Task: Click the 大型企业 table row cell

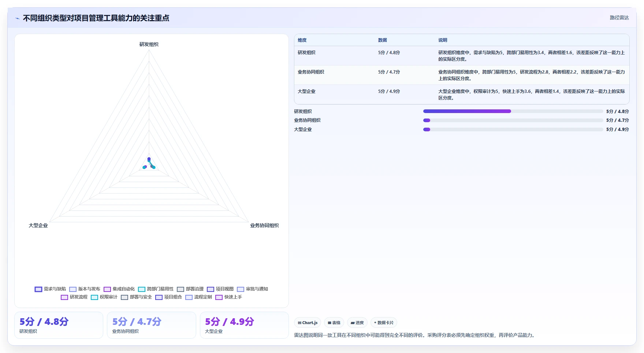Action: pyautogui.click(x=334, y=94)
